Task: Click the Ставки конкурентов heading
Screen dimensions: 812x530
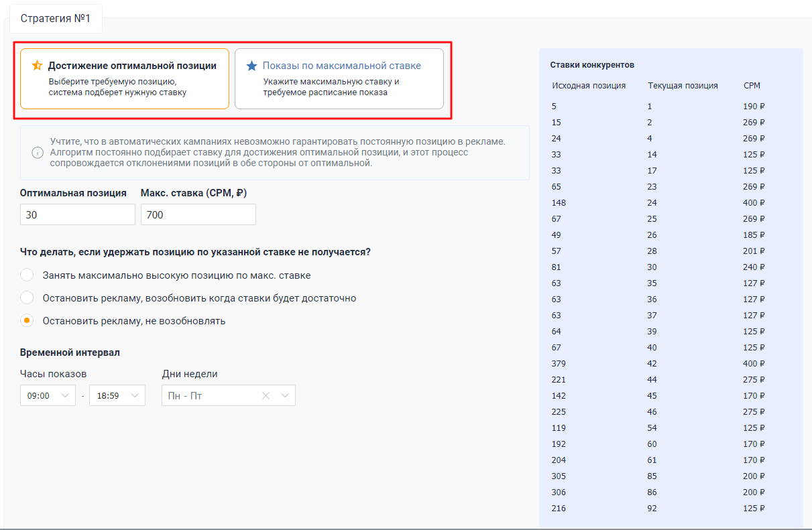Action: click(592, 65)
